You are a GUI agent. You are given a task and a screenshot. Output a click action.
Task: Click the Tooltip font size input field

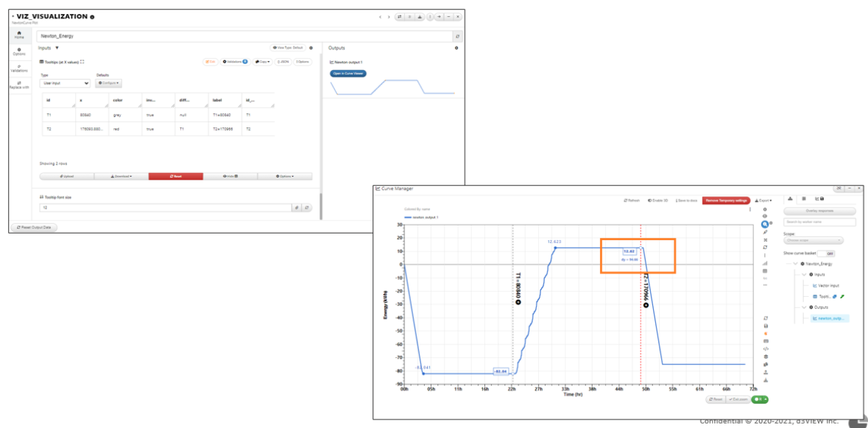[166, 208]
